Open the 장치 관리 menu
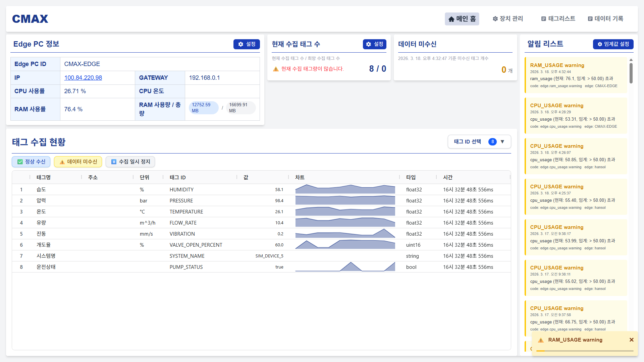The height and width of the screenshot is (362, 644). point(507,19)
